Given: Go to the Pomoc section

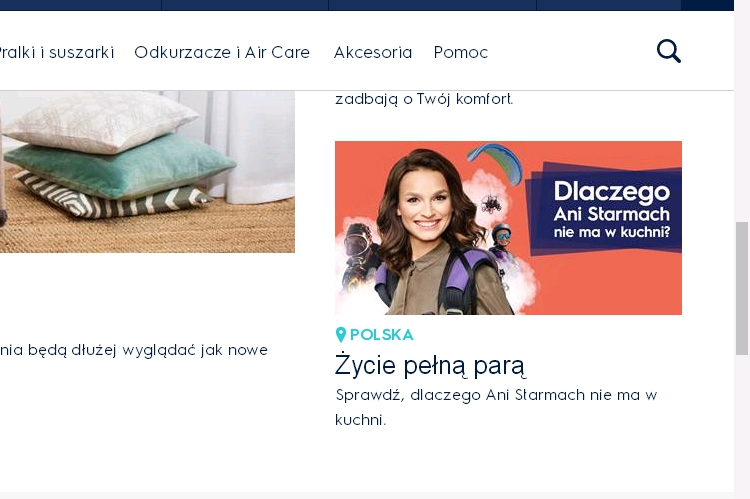Looking at the screenshot, I should 461,52.
